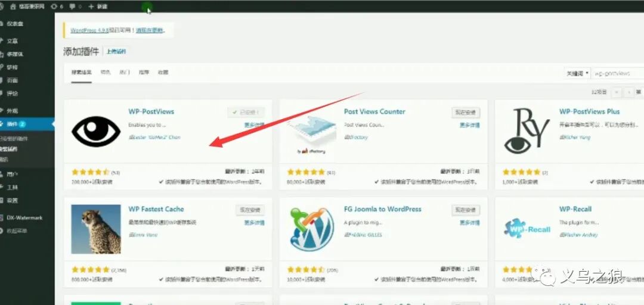The image size is (644, 305).
Task: Click the Post Views Counter star rating
Action: [x=306, y=172]
